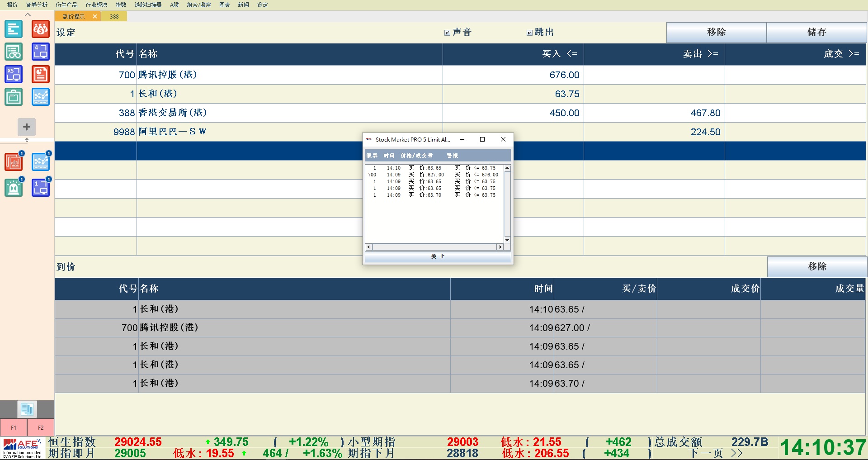Open the XS screen layout icon
The height and width of the screenshot is (460, 868).
click(x=14, y=74)
